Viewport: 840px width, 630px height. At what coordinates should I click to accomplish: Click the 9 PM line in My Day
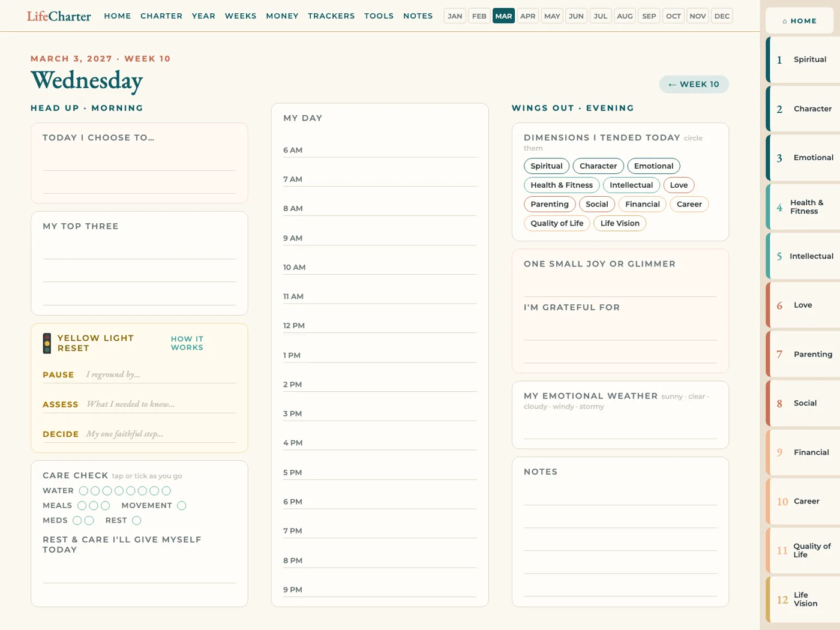click(380, 590)
